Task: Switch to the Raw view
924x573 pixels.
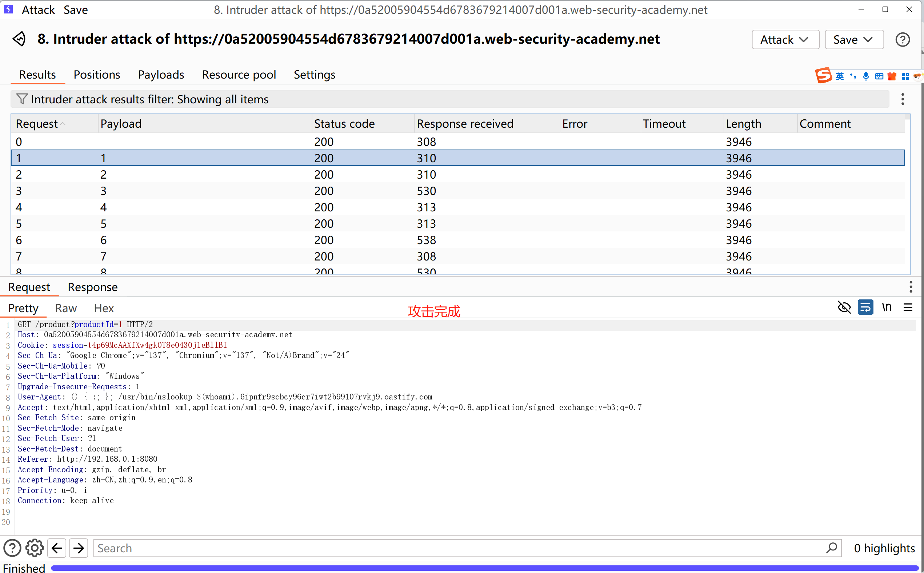Action: pyautogui.click(x=66, y=308)
